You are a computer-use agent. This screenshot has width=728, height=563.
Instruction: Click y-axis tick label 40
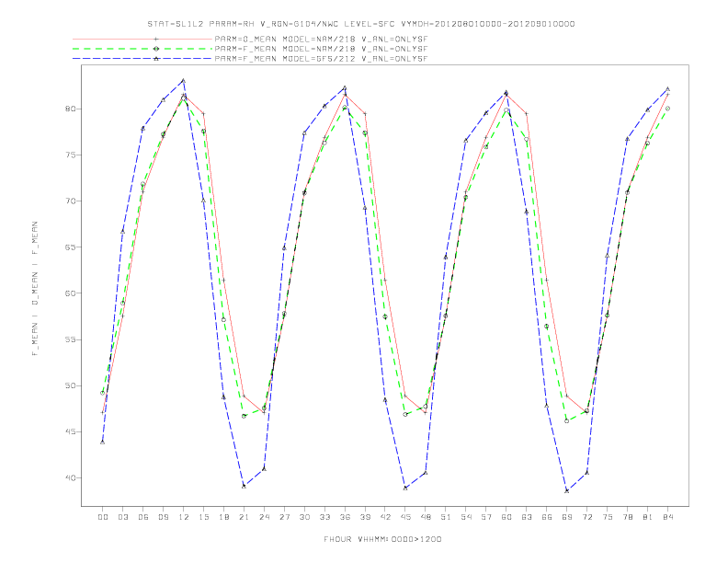[70, 477]
